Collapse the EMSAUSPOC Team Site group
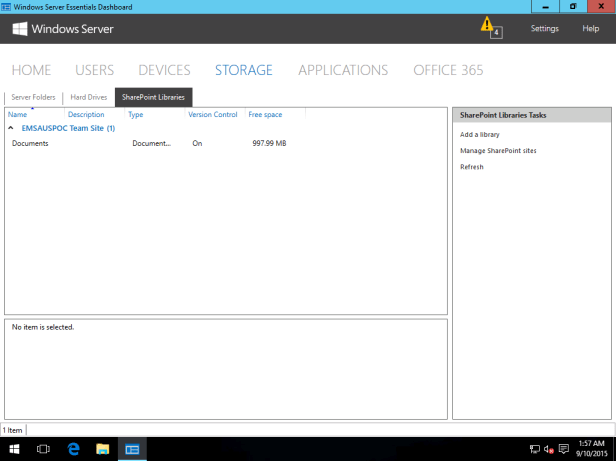Image resolution: width=616 pixels, height=461 pixels. 12,128
